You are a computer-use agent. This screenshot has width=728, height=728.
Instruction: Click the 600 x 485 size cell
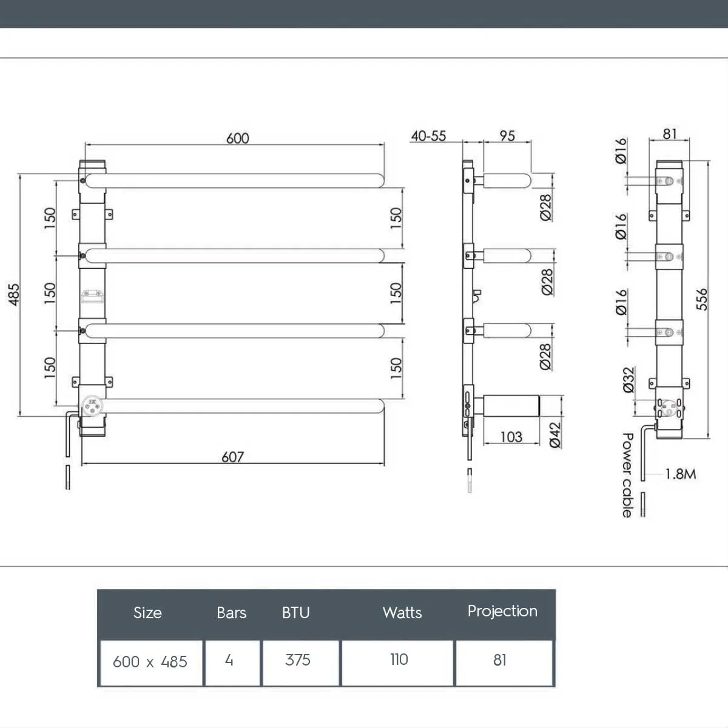click(150, 662)
